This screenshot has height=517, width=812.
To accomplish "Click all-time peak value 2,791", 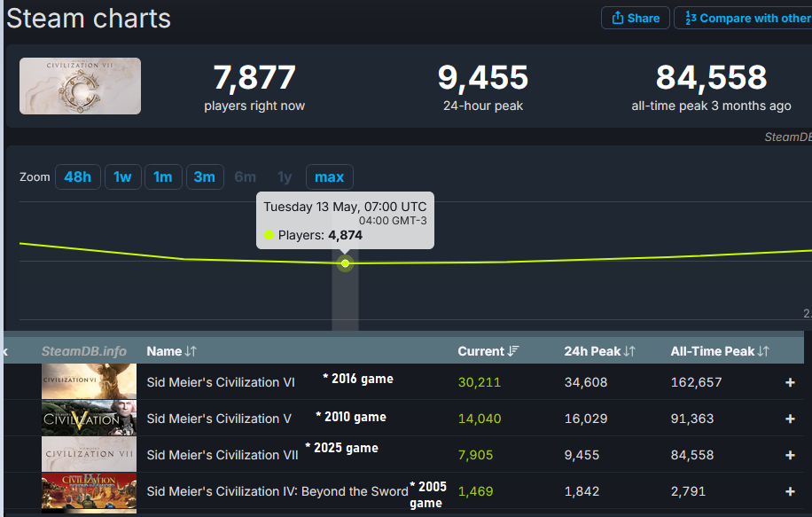I will click(x=688, y=491).
